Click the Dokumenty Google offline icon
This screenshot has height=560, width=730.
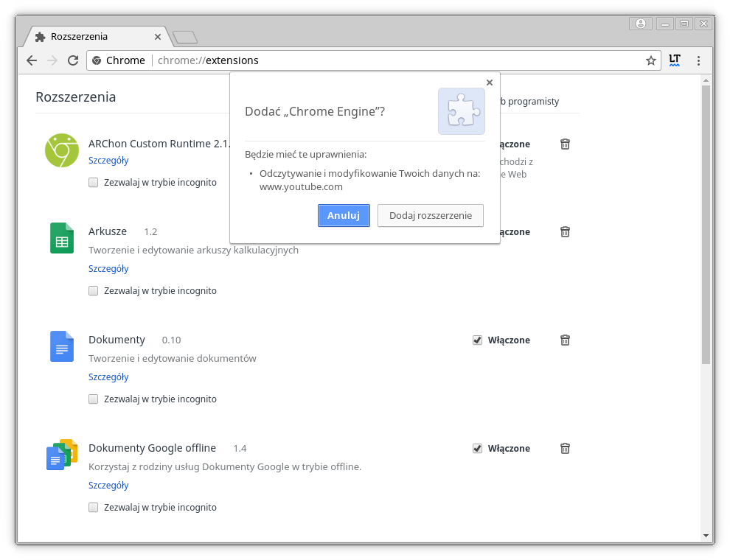coord(62,455)
